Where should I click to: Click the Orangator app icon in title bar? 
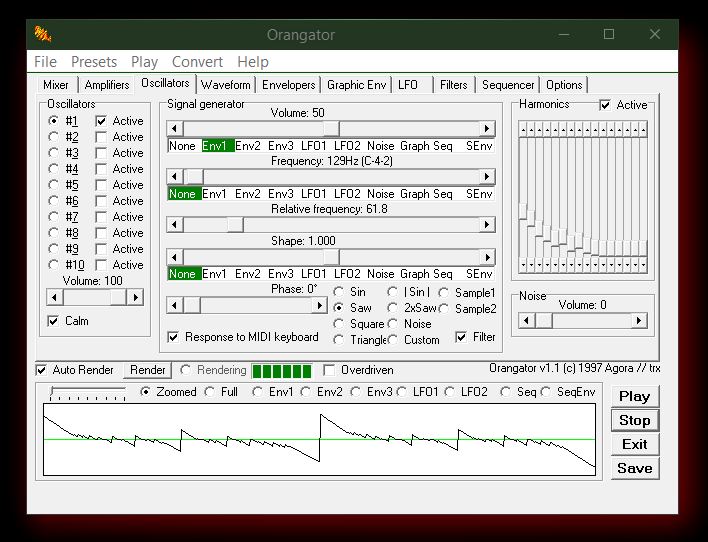click(43, 34)
